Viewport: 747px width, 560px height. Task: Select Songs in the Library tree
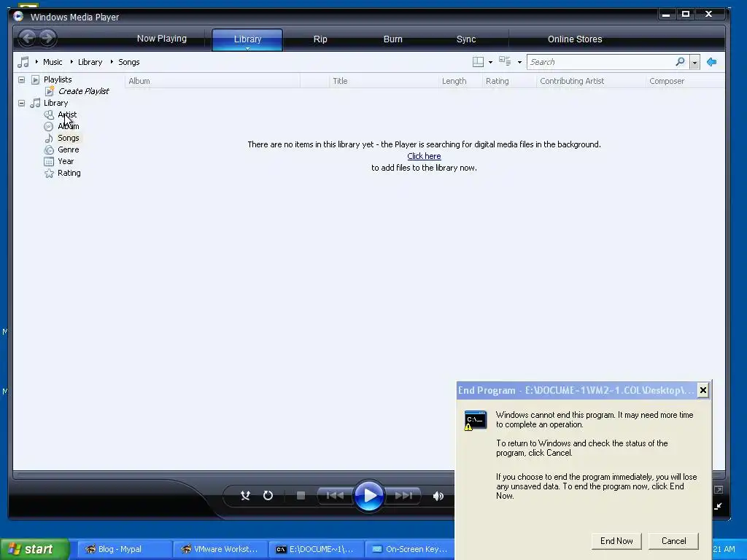(x=68, y=138)
